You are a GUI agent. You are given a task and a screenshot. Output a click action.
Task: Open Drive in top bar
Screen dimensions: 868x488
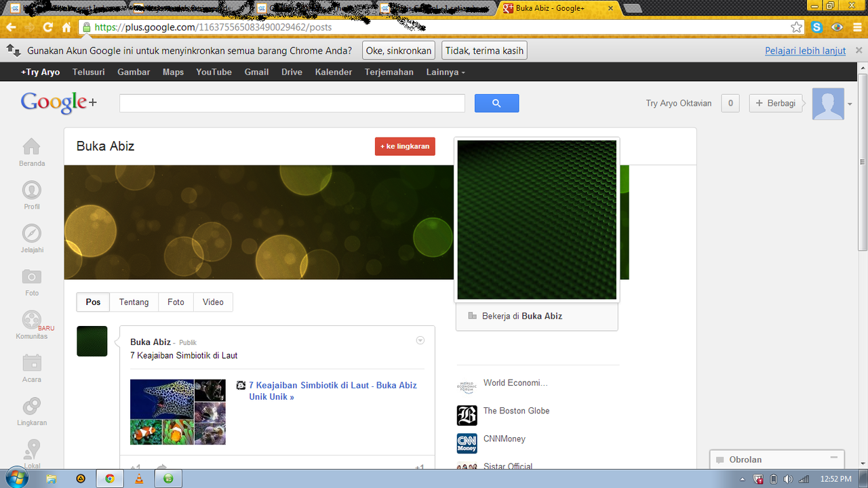(x=292, y=72)
